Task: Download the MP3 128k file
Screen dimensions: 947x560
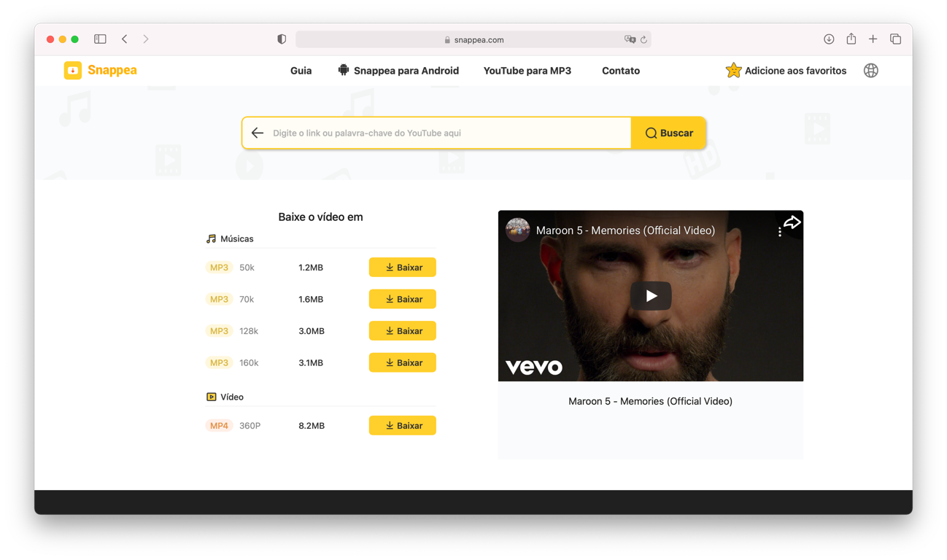Action: coord(402,331)
